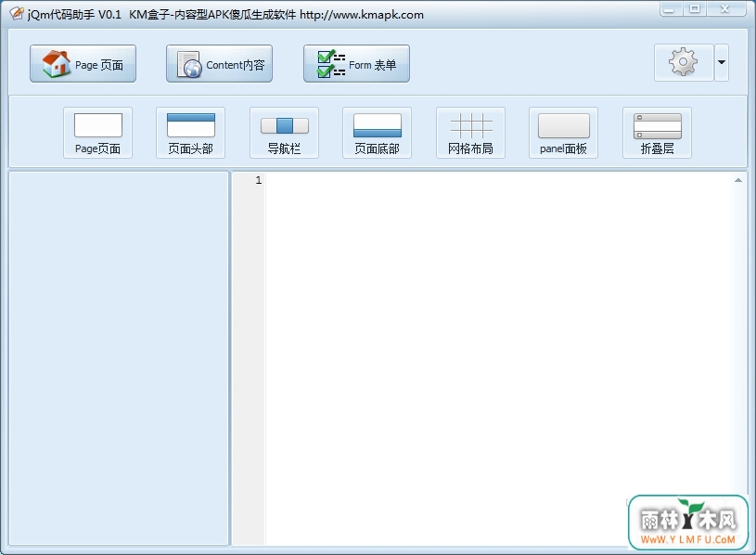Insert the panel面板 component
Image resolution: width=756 pixels, height=555 pixels.
pyautogui.click(x=564, y=133)
